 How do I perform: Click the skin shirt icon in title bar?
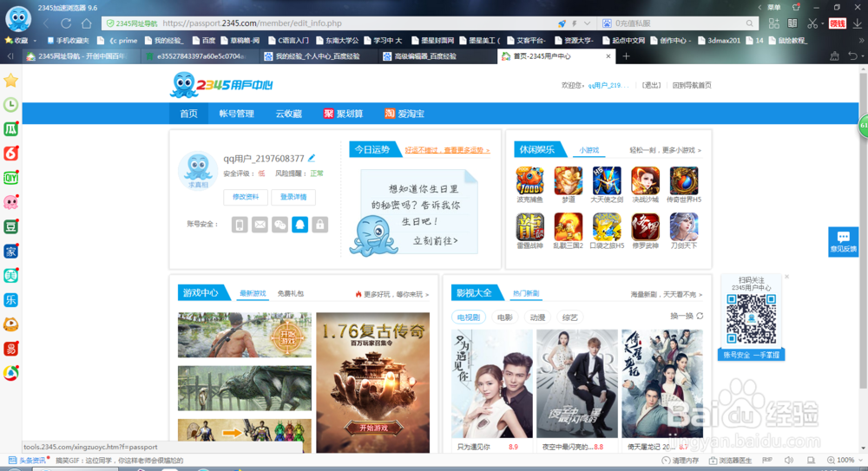pyautogui.click(x=796, y=7)
